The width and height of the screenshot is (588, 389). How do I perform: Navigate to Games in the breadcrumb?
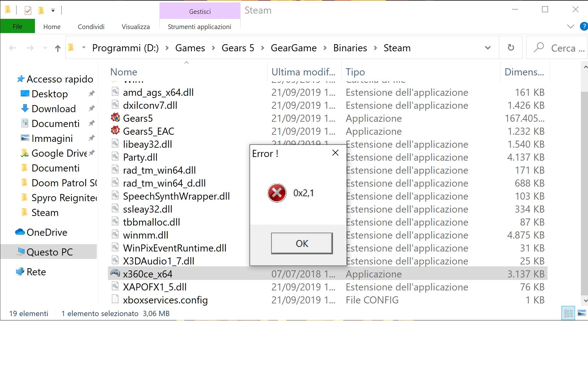190,48
